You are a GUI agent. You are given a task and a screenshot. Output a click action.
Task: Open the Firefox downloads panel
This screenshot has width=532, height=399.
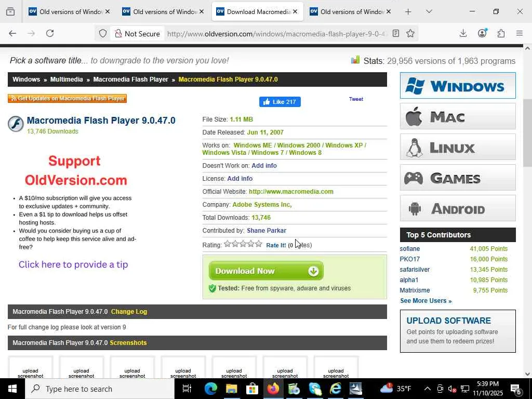coord(463,33)
